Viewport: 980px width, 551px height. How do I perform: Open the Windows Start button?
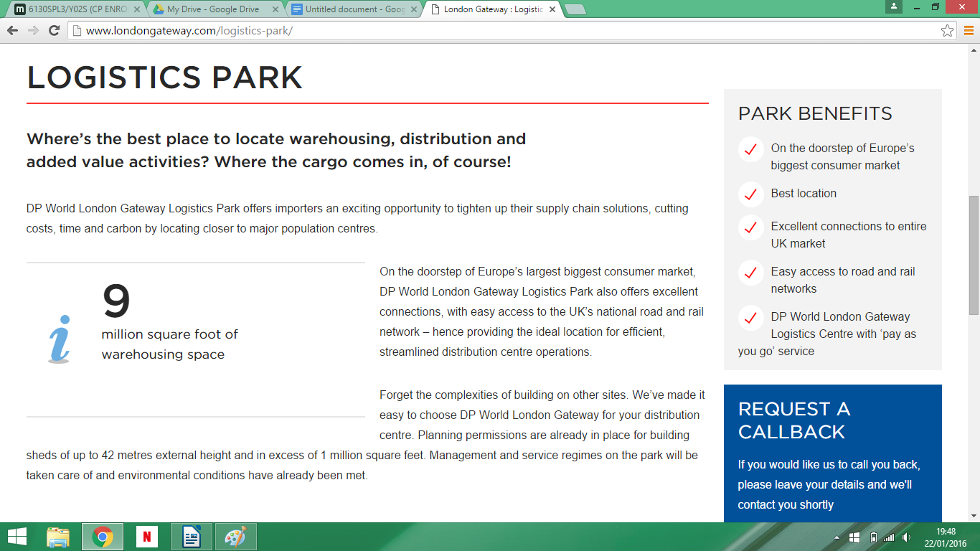17,537
